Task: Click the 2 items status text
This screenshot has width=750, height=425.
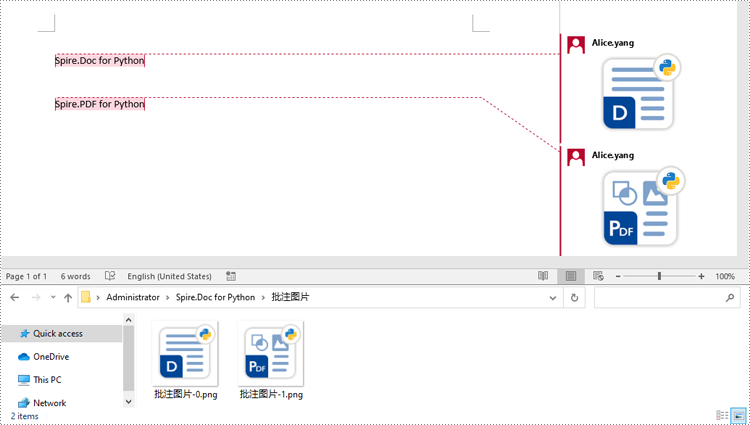Action: click(24, 416)
